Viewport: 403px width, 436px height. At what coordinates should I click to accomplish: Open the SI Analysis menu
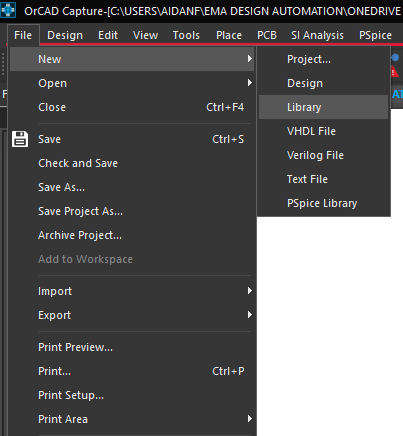click(317, 35)
